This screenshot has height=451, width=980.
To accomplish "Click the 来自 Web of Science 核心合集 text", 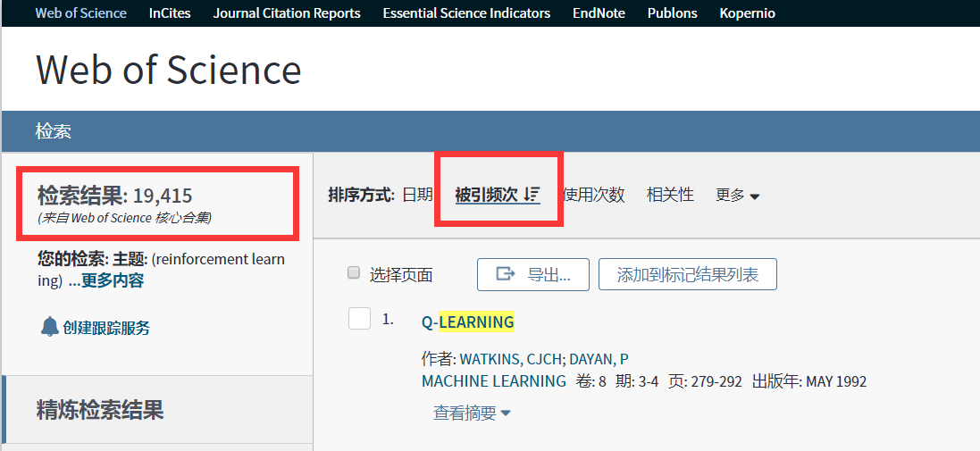I will click(x=124, y=218).
